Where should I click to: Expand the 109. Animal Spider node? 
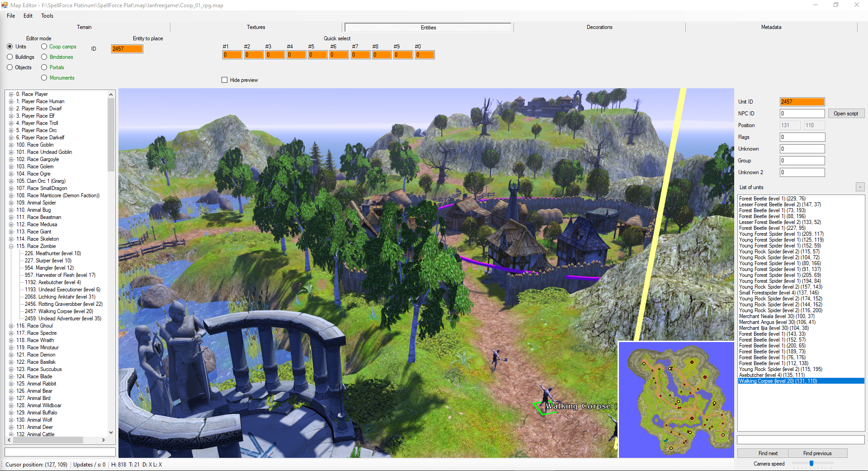pos(11,203)
